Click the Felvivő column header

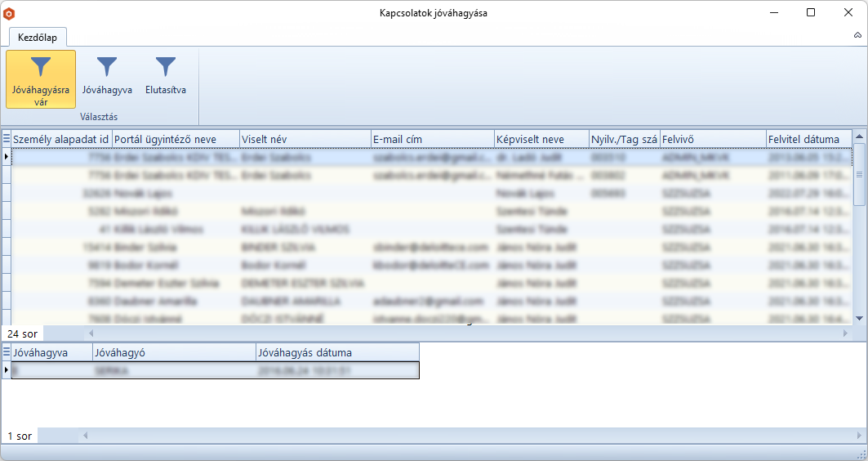[x=712, y=139]
